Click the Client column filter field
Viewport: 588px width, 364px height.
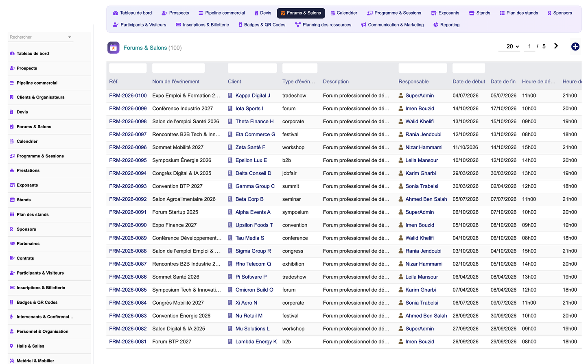tap(252, 68)
